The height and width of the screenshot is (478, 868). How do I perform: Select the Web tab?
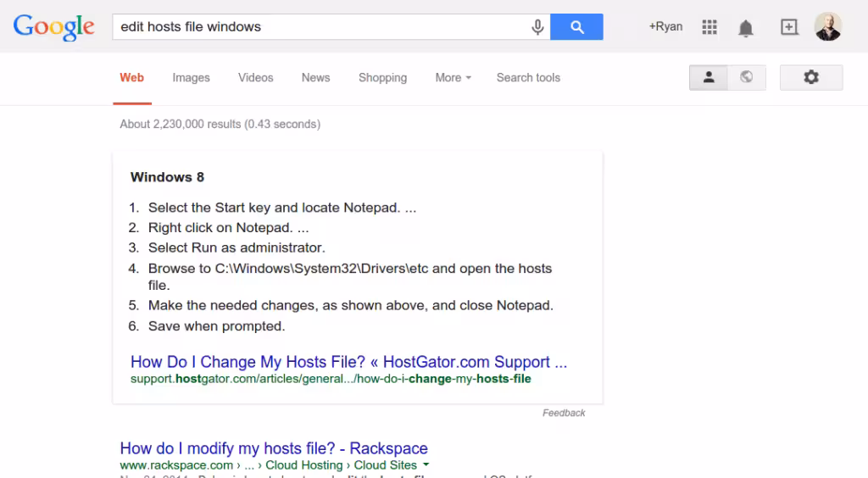[x=131, y=77]
